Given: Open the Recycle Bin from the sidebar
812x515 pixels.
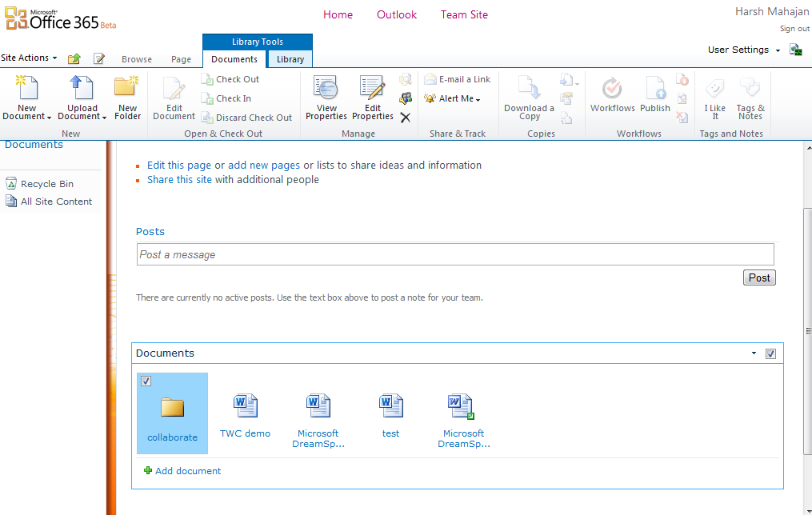Looking at the screenshot, I should pyautogui.click(x=46, y=184).
